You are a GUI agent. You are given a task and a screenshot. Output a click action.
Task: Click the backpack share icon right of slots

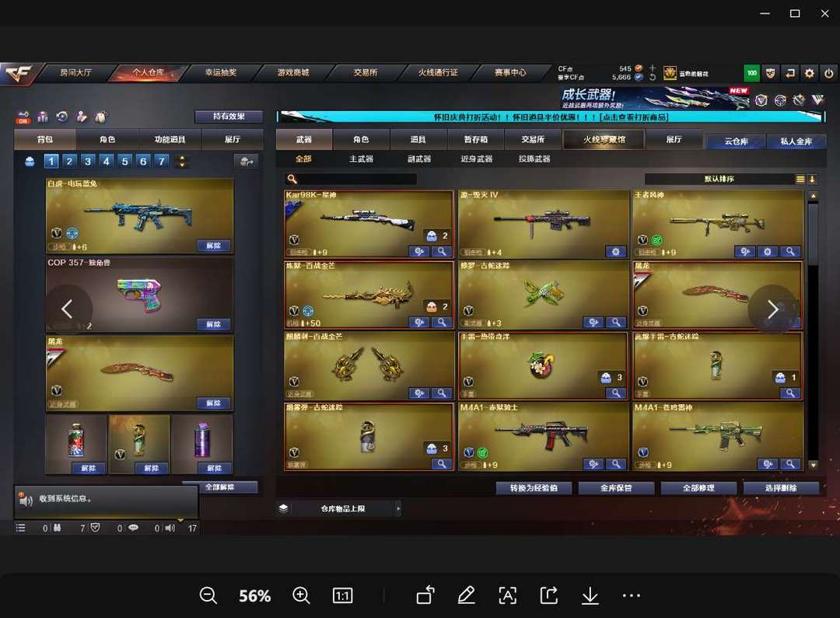(247, 161)
